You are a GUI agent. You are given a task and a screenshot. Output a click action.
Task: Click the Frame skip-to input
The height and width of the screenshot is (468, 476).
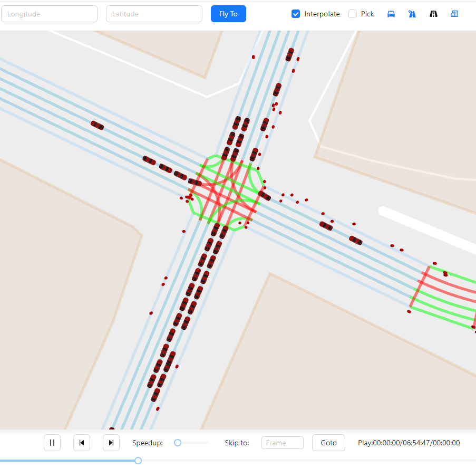click(283, 443)
